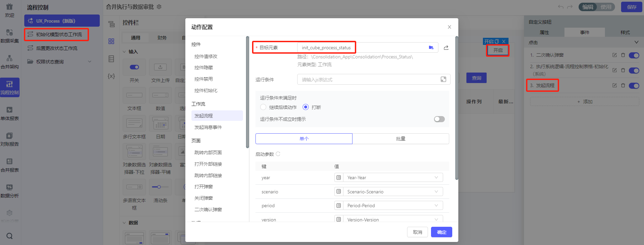Screen dimensions: 644x245
Task: Click the undo arrow in top toolbar
Action: click(x=560, y=7)
